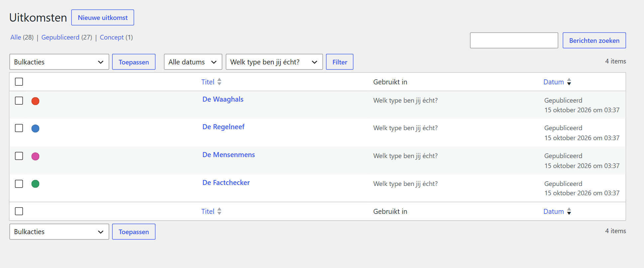Check the De Factchecker row checkbox
The image size is (644, 268).
[x=19, y=184]
